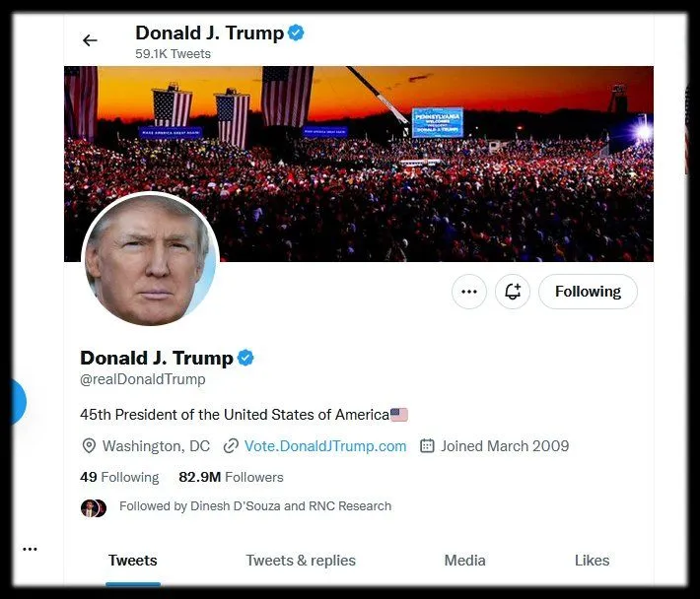The image size is (700, 599).
Task: Switch to the Media tab
Action: click(464, 561)
